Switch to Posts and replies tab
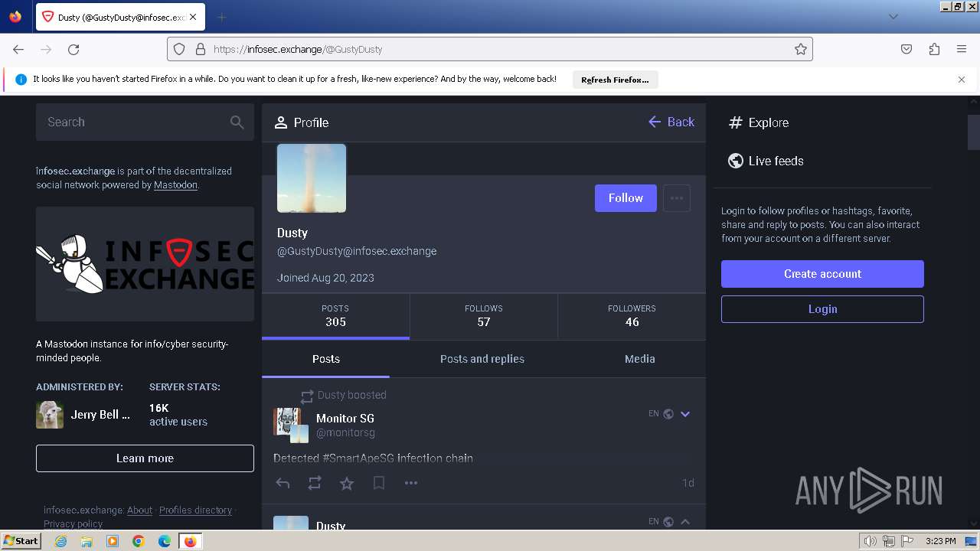 click(x=482, y=359)
